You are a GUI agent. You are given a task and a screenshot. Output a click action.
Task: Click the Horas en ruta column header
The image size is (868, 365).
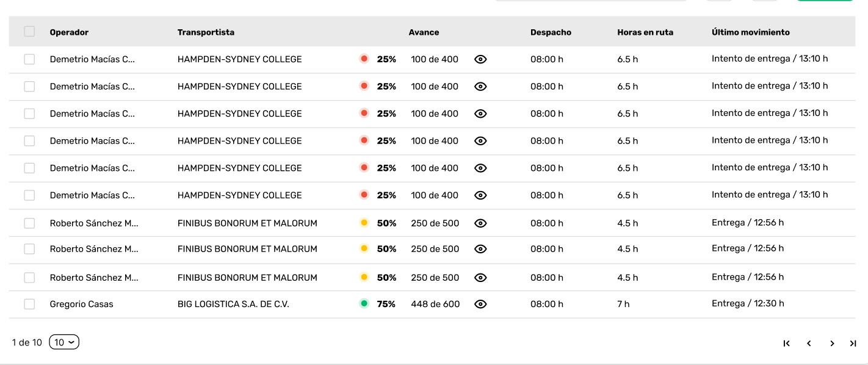pos(645,32)
